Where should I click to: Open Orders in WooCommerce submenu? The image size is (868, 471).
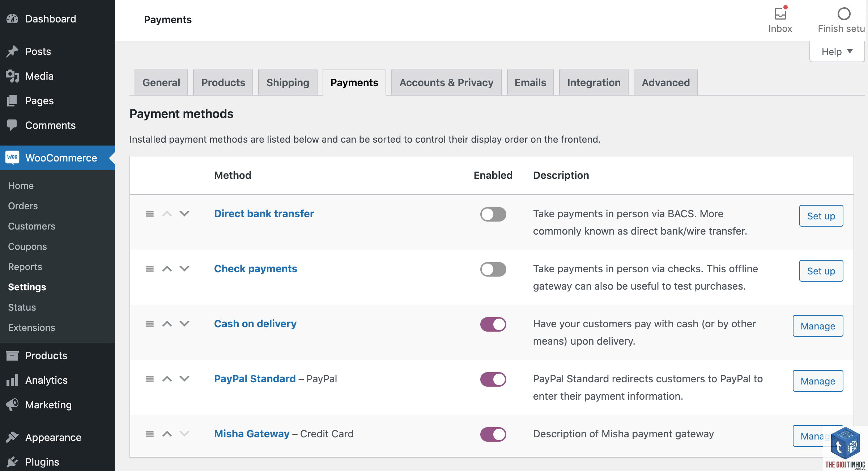[x=23, y=206]
